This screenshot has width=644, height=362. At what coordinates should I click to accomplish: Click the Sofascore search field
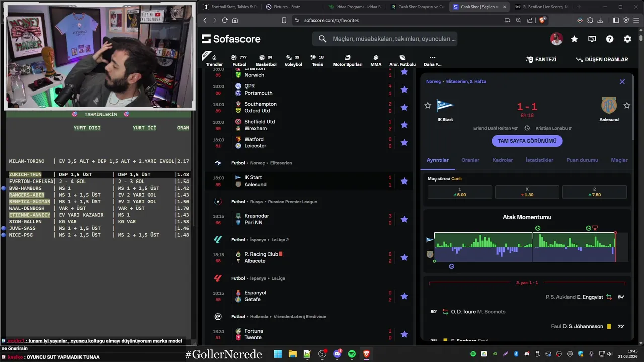385,39
